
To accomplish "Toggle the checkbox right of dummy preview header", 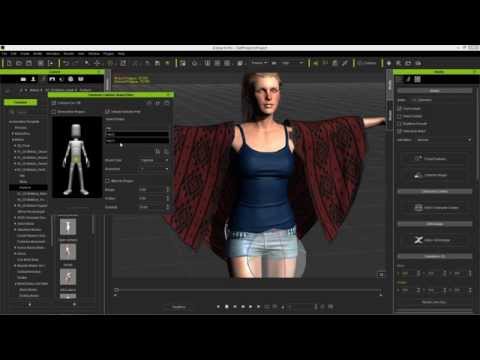I will coord(107,112).
